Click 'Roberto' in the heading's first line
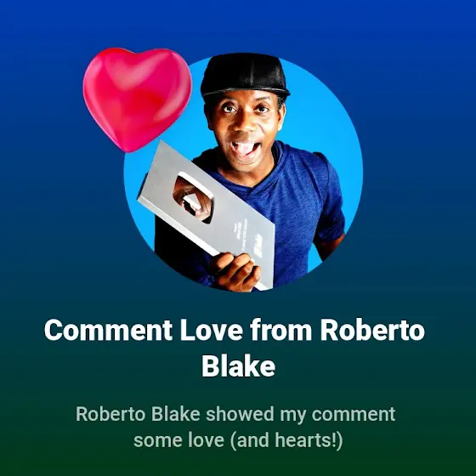Image resolution: width=476 pixels, height=476 pixels. [372, 330]
